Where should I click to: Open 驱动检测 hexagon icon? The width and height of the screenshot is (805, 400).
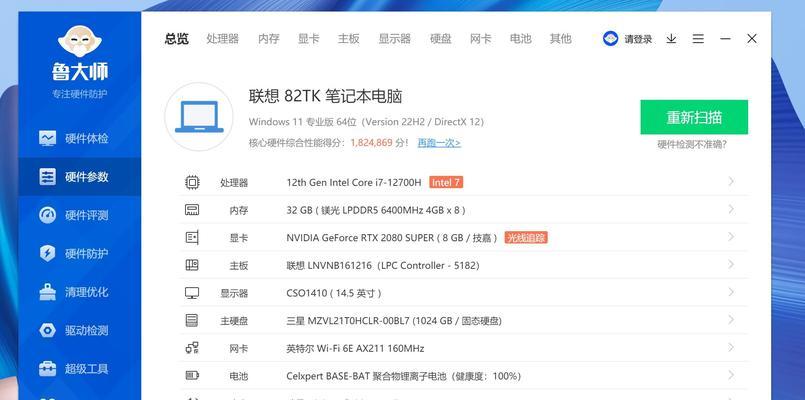point(47,330)
